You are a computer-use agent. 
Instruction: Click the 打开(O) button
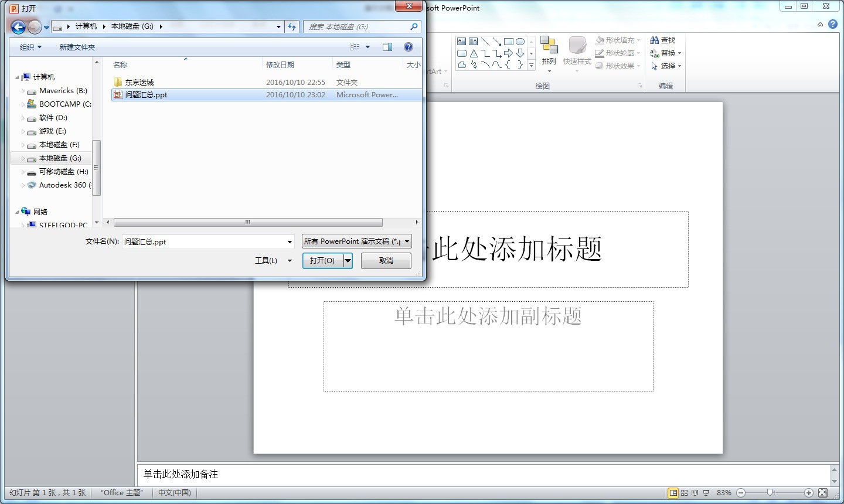click(x=323, y=261)
